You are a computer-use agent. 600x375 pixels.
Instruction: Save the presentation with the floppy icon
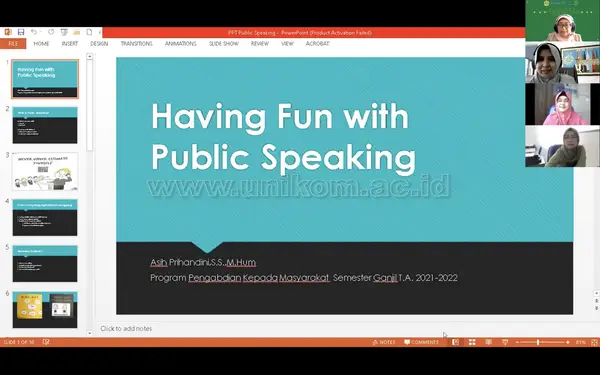(x=21, y=32)
